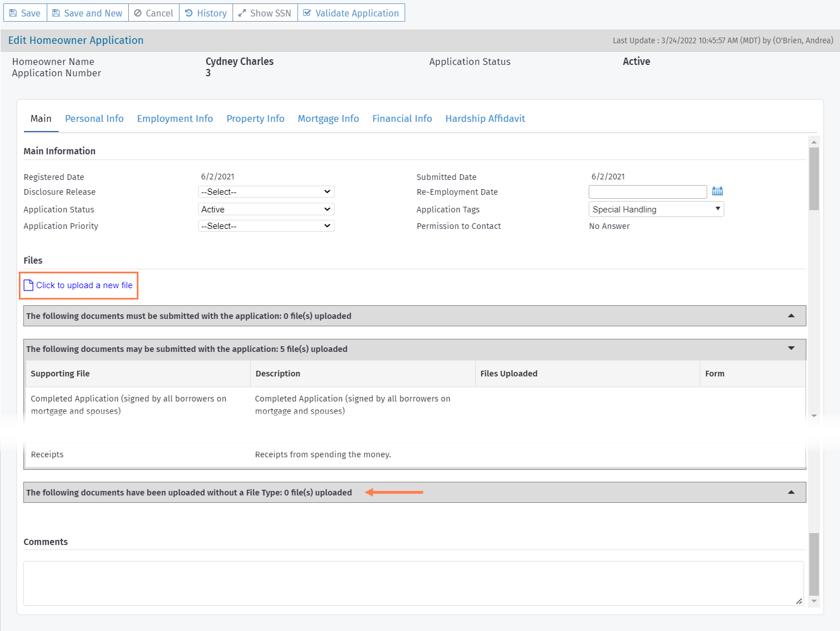The width and height of the screenshot is (840, 631).
Task: Open Re-Employment Date calendar picker icon
Action: (x=717, y=191)
